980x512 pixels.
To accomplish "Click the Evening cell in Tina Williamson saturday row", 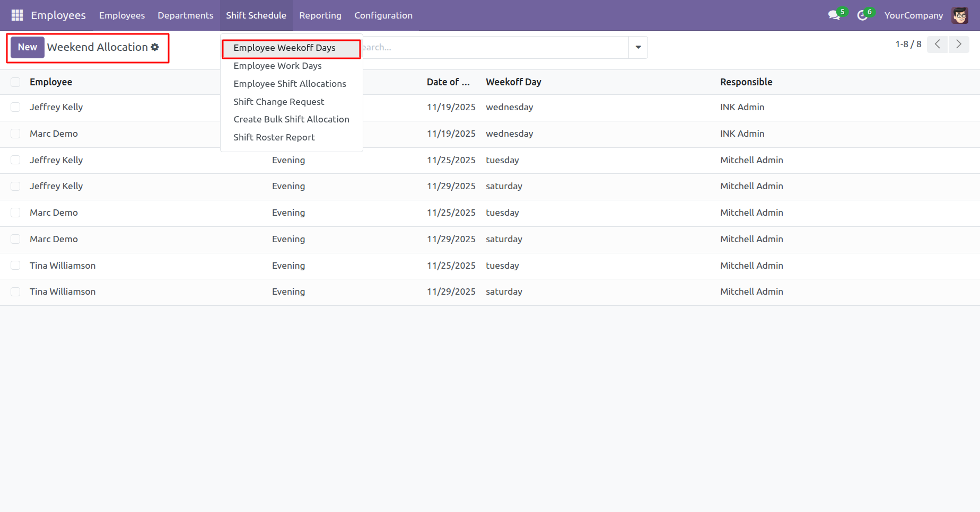I will [x=288, y=292].
